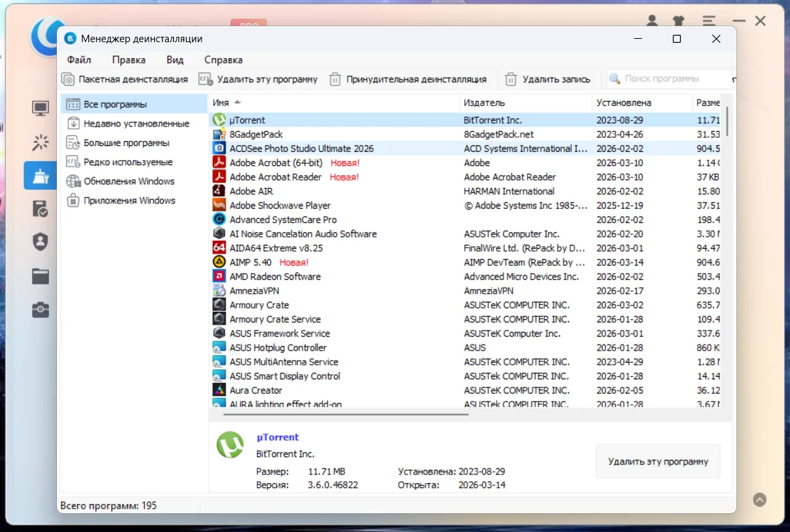Sort list by Имя column header

click(x=221, y=103)
